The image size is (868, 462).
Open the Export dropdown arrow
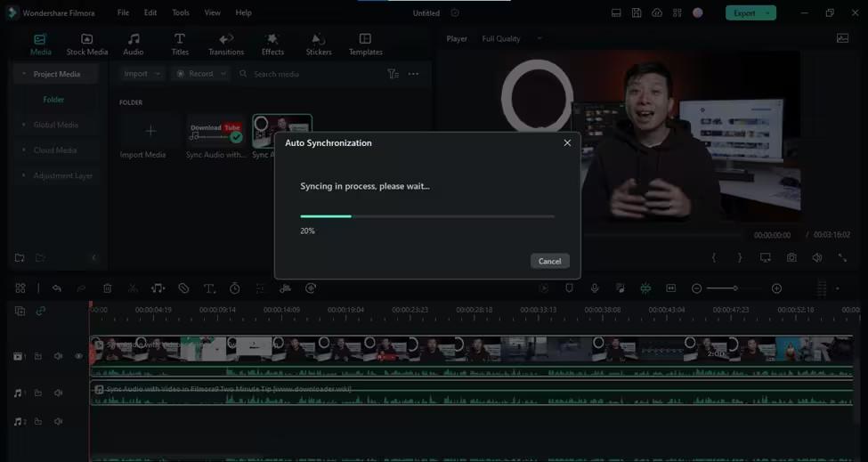(x=768, y=13)
